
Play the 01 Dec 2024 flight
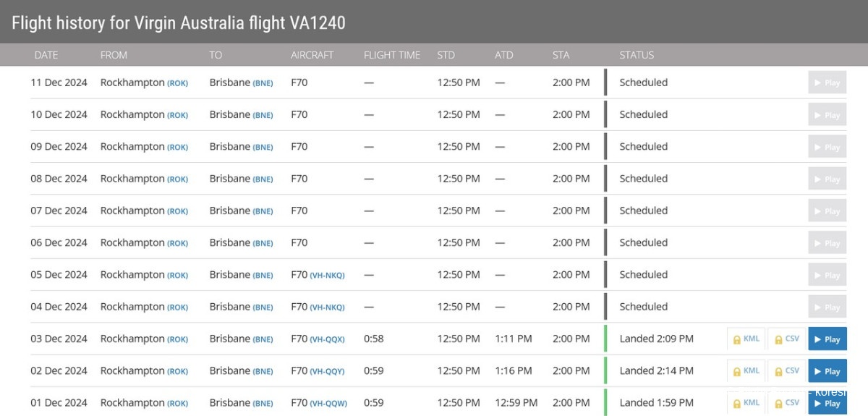click(827, 403)
